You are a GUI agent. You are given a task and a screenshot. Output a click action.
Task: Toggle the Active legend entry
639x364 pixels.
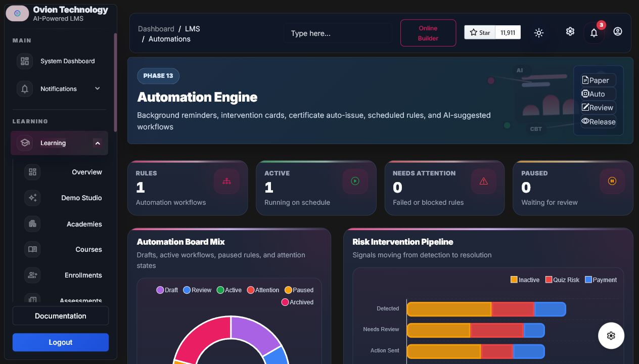click(229, 290)
